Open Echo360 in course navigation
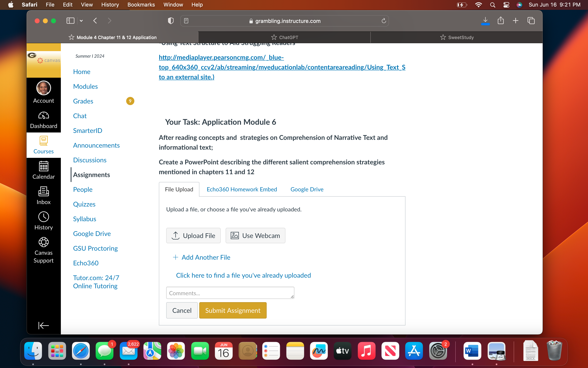 [x=86, y=263]
